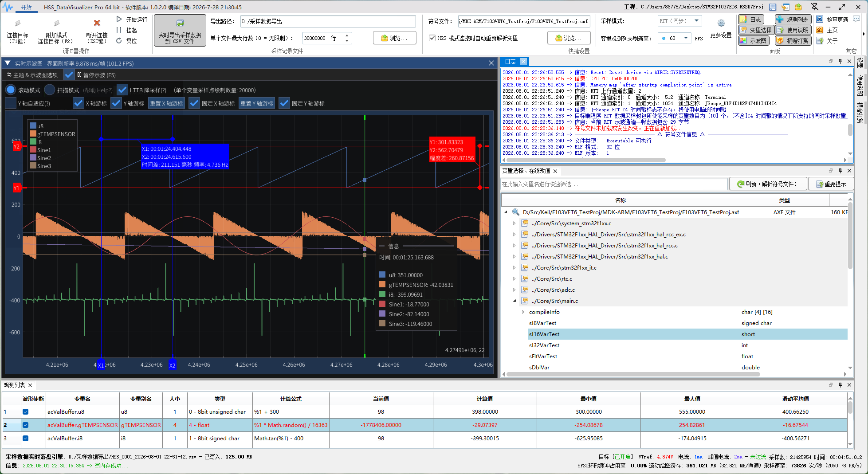
Task: Collapse ../Core/Src/main.c tree node
Action: 515,301
